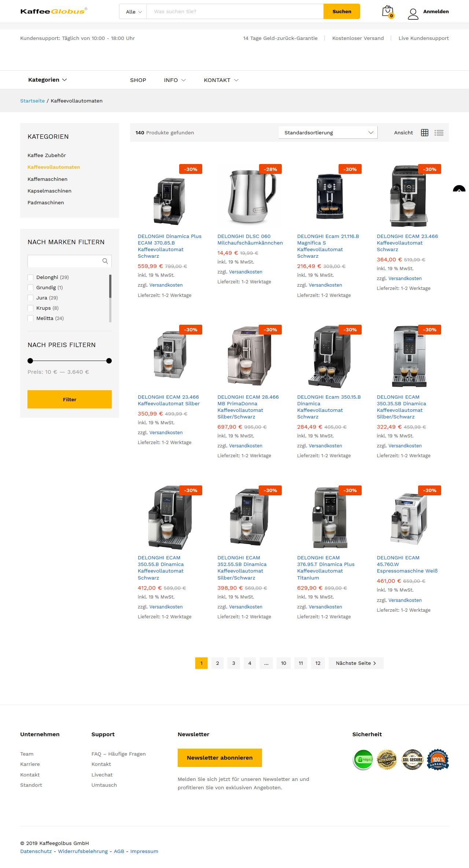
Task: Open the SHOP menu item
Action: coord(138,80)
